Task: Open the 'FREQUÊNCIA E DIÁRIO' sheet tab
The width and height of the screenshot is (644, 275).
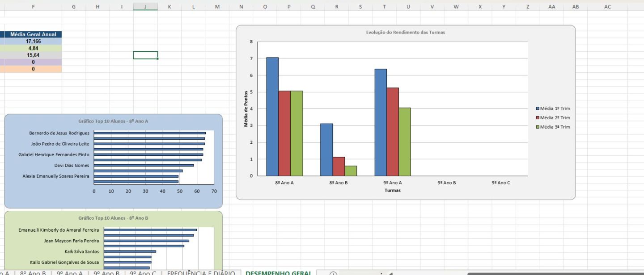Action: point(201,272)
